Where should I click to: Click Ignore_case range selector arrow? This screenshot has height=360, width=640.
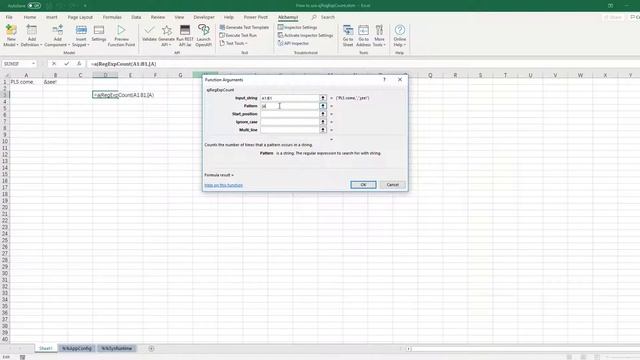click(323, 122)
